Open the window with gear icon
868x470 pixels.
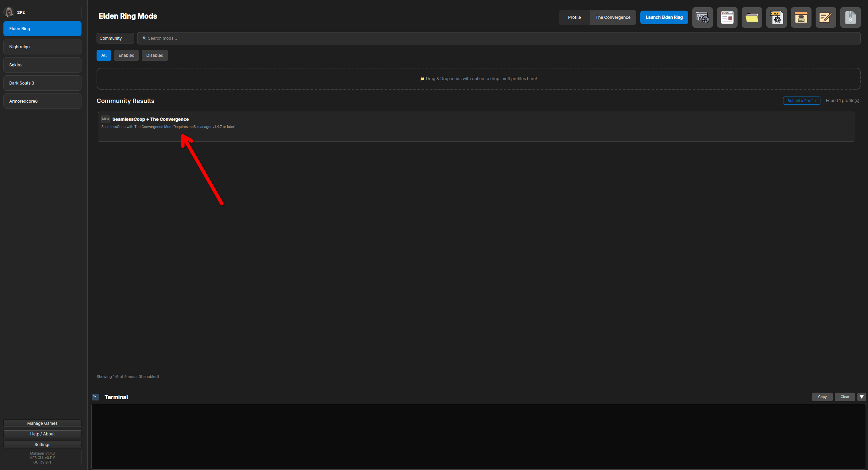click(702, 17)
